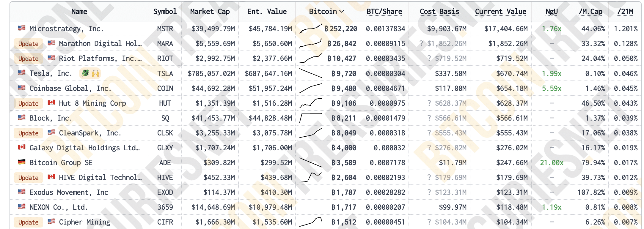Open the Tesla, Inc. company link

(51, 73)
